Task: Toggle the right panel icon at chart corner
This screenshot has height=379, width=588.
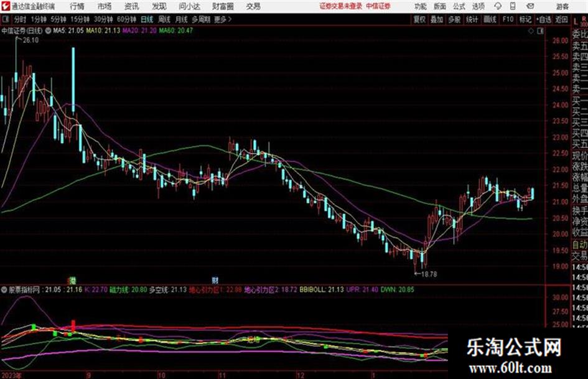Action: point(540,31)
